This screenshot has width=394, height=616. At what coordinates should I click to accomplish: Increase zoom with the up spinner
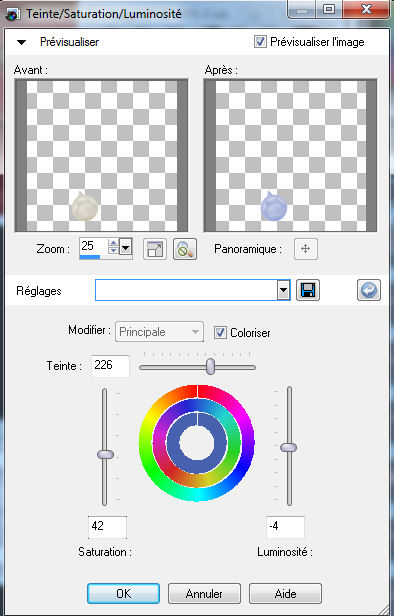coord(114,244)
